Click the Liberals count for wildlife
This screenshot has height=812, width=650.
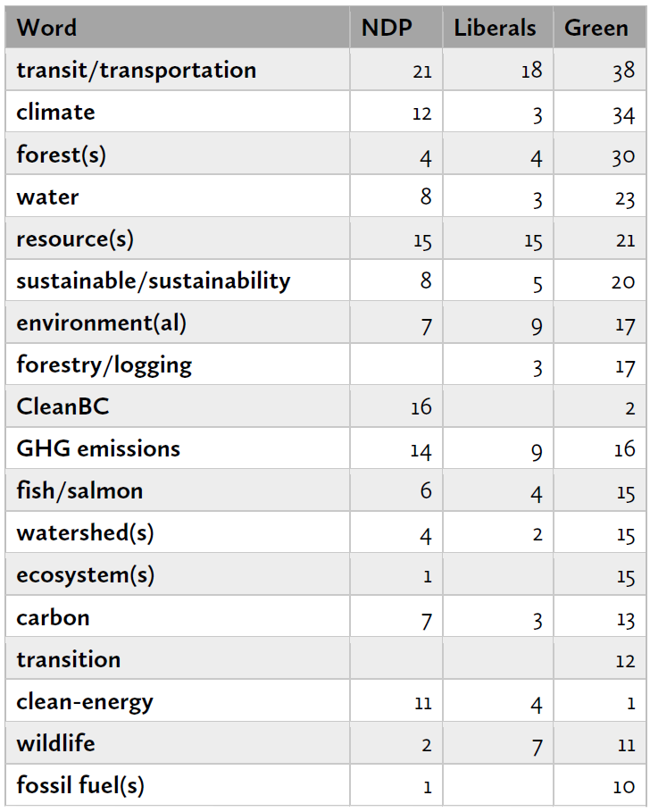coord(537,745)
